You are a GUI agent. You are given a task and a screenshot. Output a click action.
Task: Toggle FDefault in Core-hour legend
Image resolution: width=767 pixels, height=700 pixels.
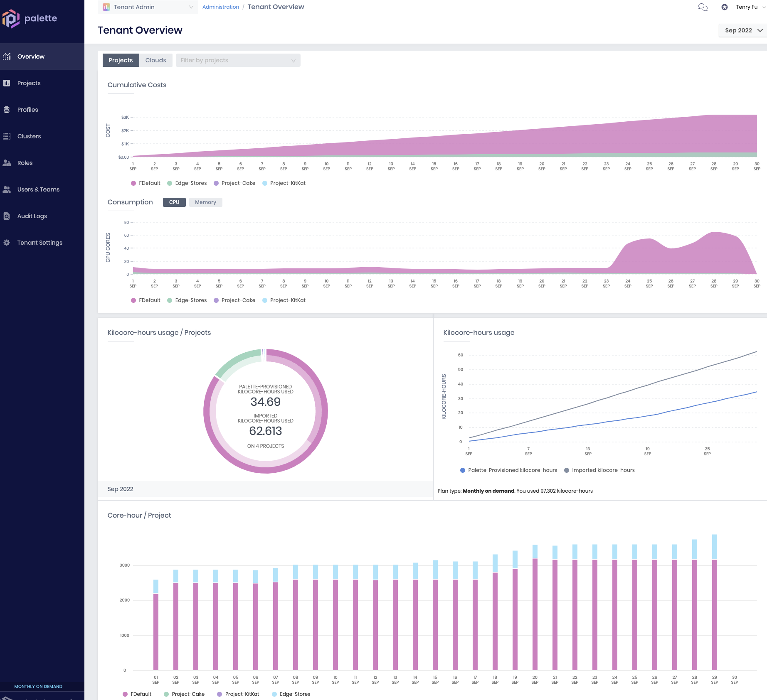(x=137, y=694)
